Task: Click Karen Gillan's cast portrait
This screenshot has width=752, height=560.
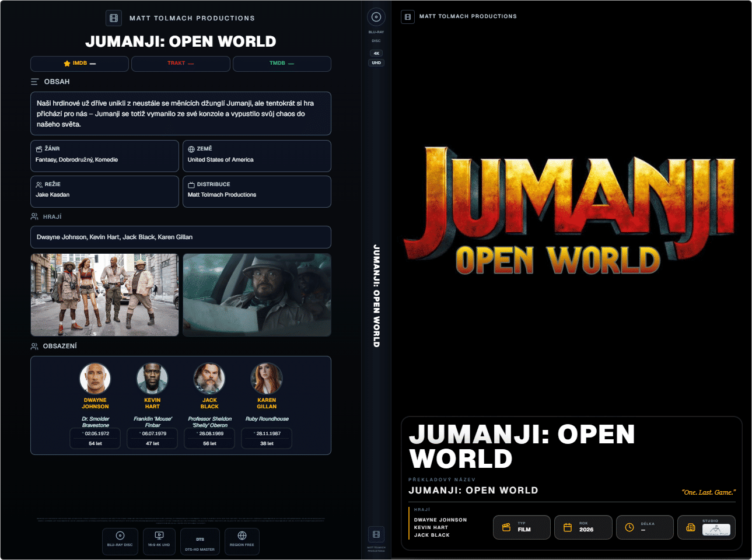Action: pos(267,379)
